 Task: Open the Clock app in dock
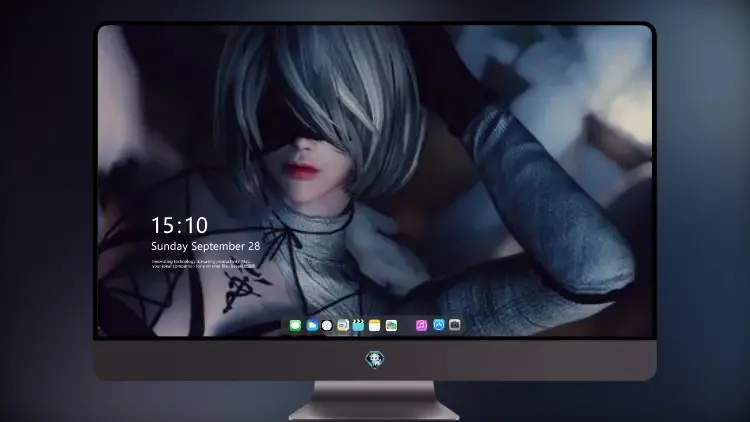pyautogui.click(x=327, y=325)
